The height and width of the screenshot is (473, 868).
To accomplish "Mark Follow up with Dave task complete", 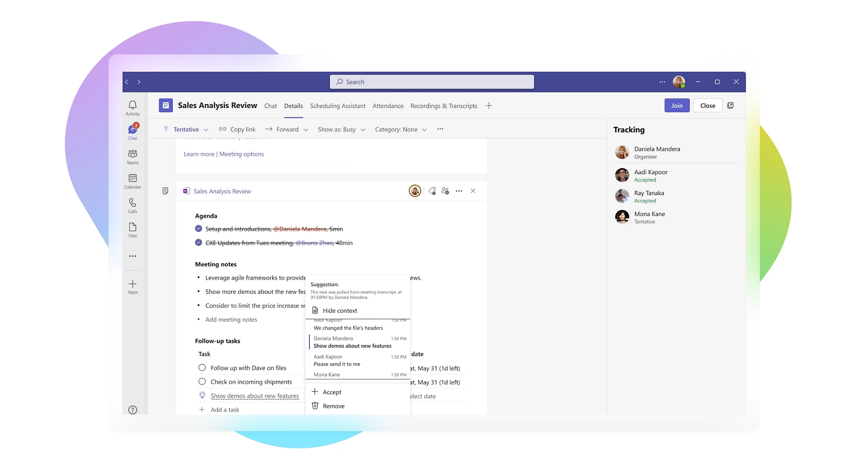I will (202, 368).
